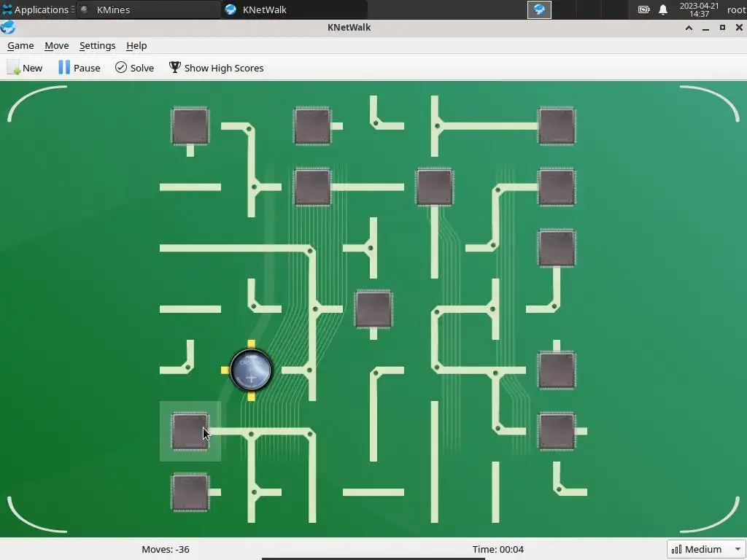Rotate top-row corner cable in fourth column
This screenshot has height=560, width=747.
click(373, 126)
